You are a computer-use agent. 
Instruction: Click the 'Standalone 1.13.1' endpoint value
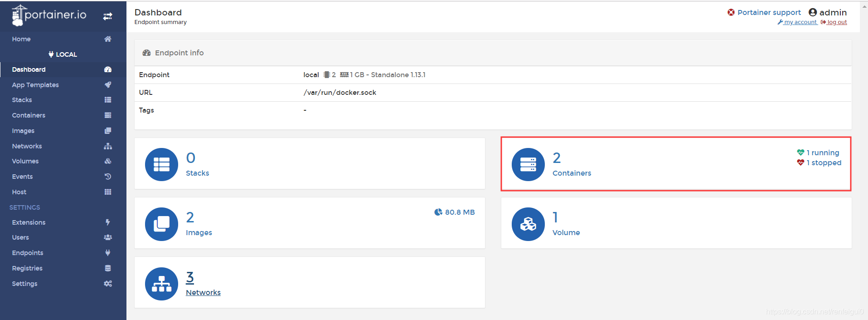[398, 75]
